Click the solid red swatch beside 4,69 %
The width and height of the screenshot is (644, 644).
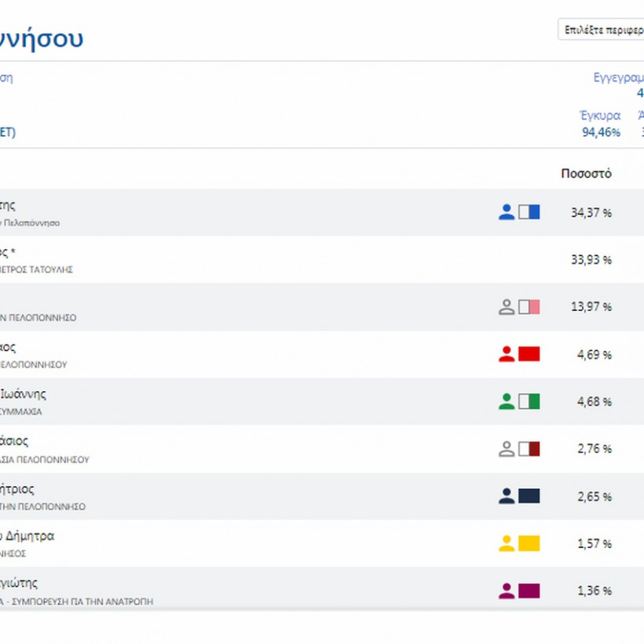tap(529, 354)
